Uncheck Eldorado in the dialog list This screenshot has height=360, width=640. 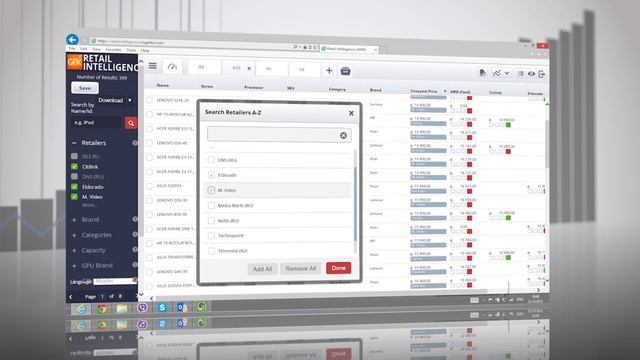[211, 175]
